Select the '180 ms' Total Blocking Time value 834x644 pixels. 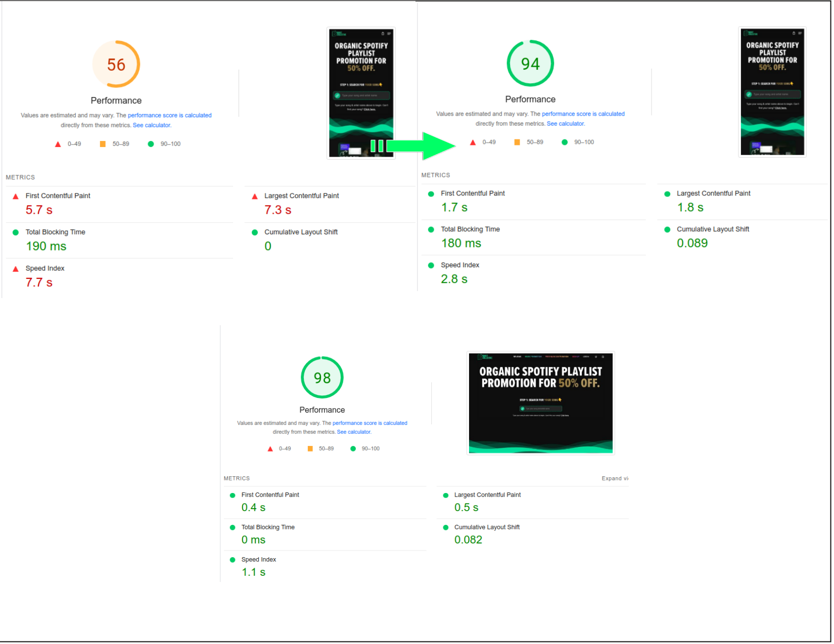[x=461, y=243]
